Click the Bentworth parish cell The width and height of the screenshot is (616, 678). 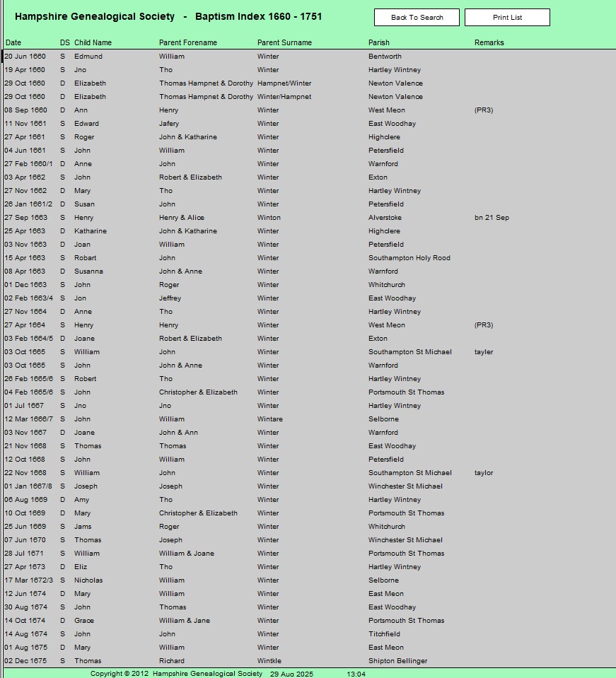pos(385,57)
